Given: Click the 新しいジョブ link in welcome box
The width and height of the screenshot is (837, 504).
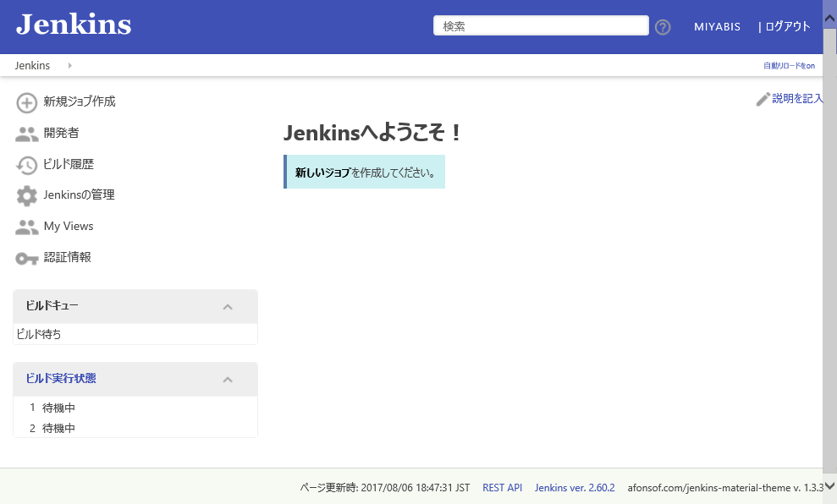Looking at the screenshot, I should (x=322, y=173).
